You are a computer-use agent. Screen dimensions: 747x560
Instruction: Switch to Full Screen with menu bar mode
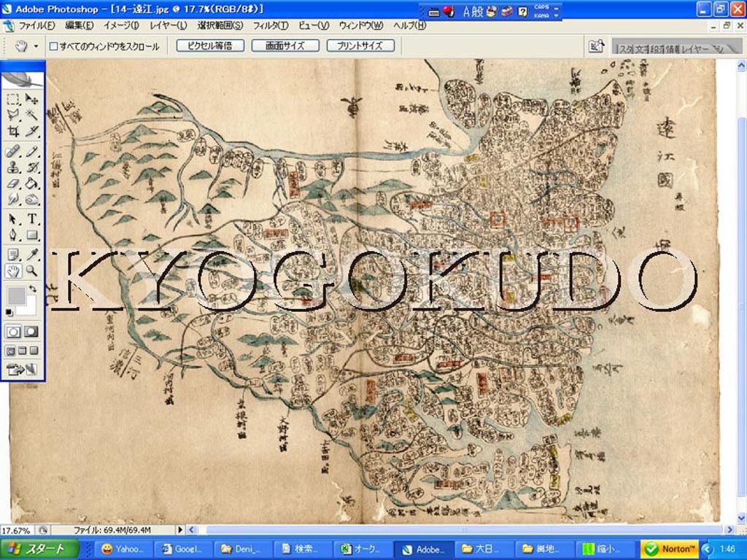pyautogui.click(x=22, y=351)
